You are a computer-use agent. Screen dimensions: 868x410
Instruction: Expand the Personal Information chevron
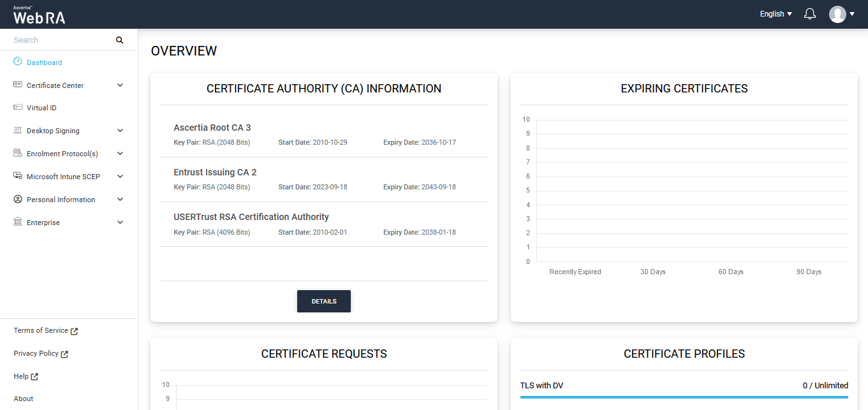point(121,200)
